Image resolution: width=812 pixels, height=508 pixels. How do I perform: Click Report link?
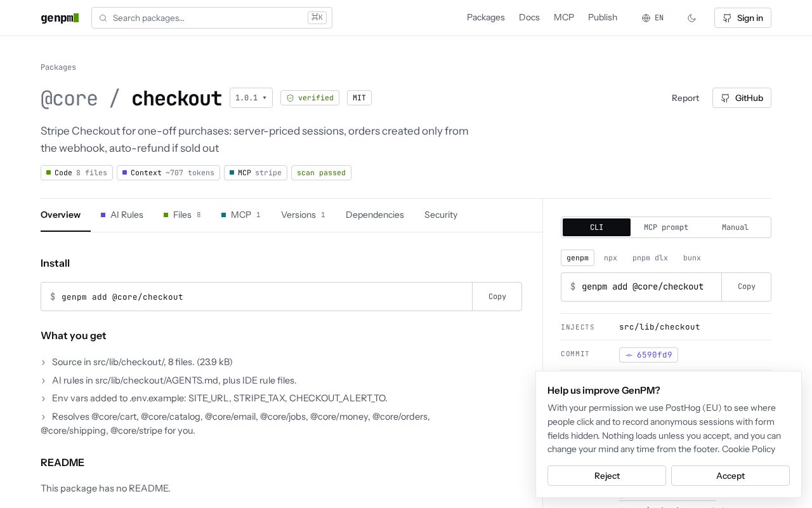point(685,98)
